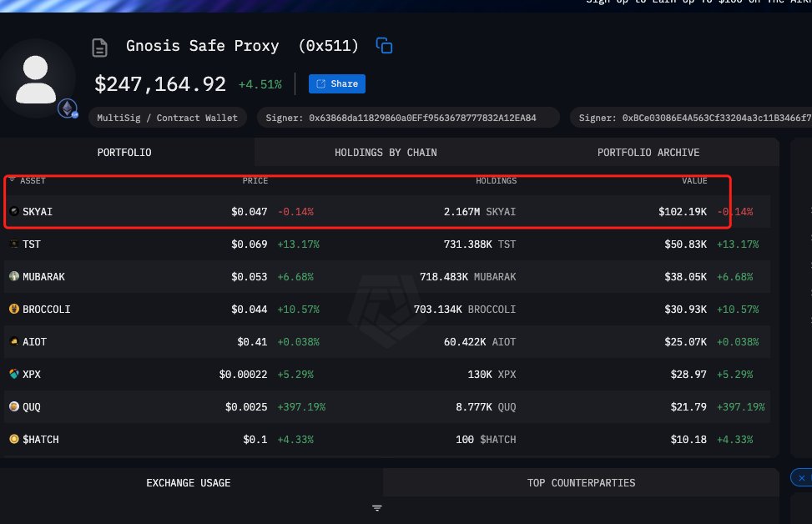This screenshot has width=812, height=524.
Task: Sort by the PRICE column header
Action: click(255, 181)
